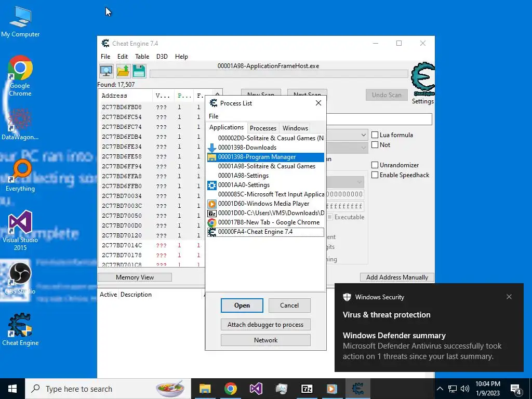This screenshot has width=532, height=399.
Task: Click the scan value input field
Action: [x=379, y=119]
